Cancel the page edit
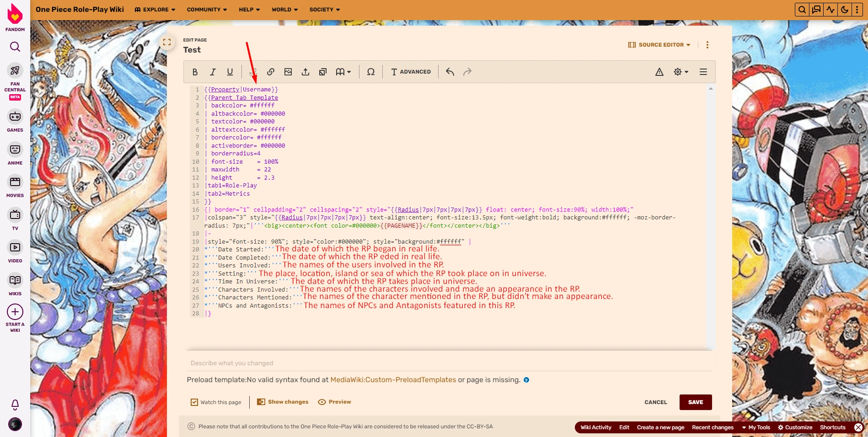The width and height of the screenshot is (868, 437). coord(656,402)
